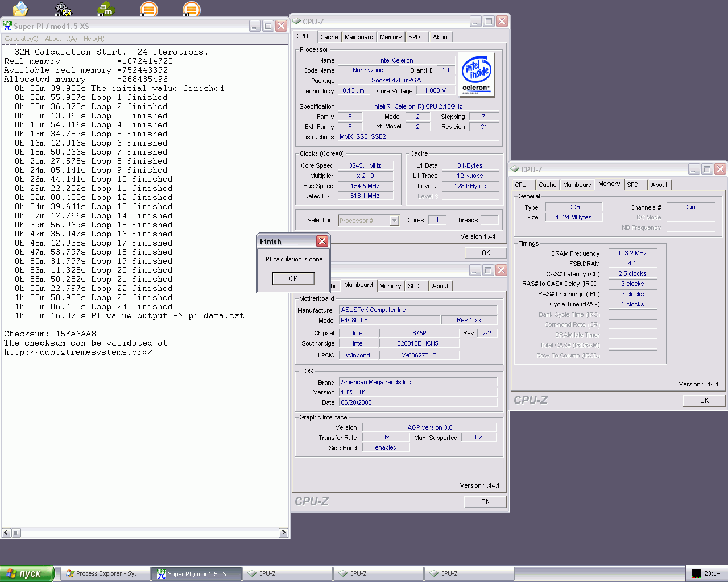The width and height of the screenshot is (728, 582).
Task: Click OK in CPU-Z Mainboard window
Action: (485, 502)
